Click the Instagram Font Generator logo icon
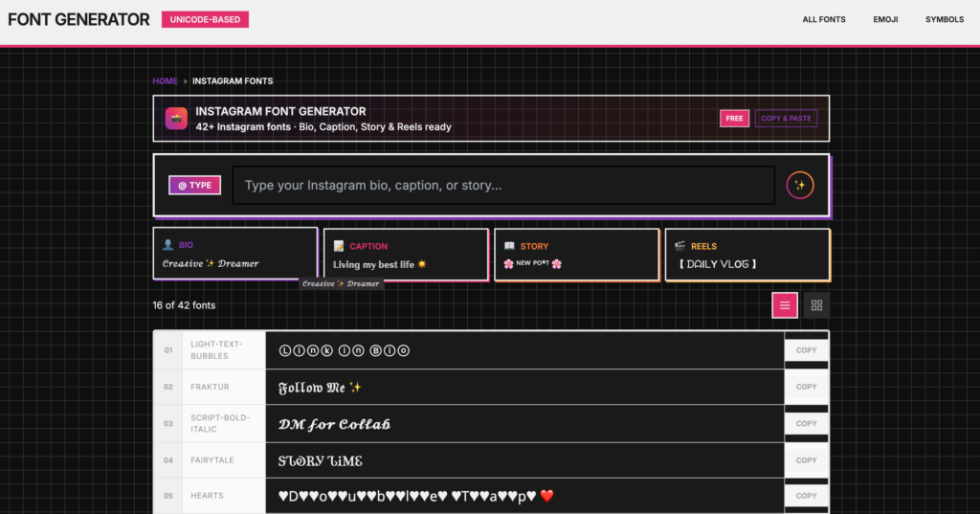980x514 pixels. tap(176, 119)
